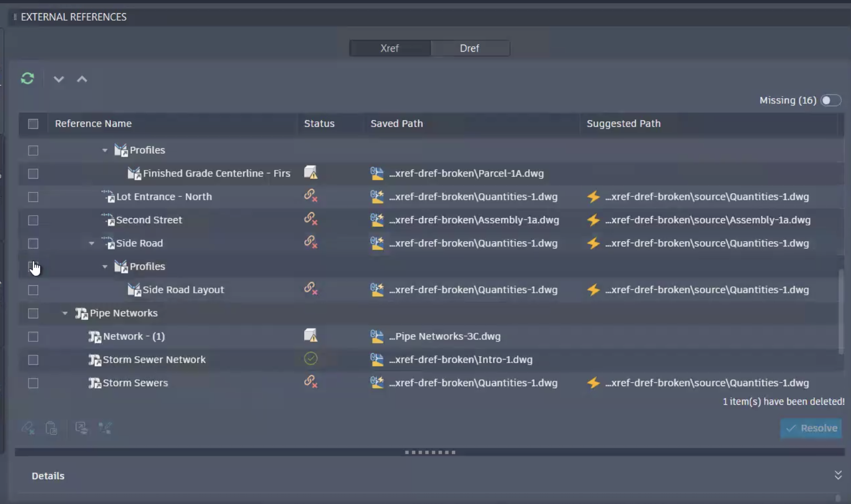Click the alignment icon next to Second Street

click(x=108, y=220)
